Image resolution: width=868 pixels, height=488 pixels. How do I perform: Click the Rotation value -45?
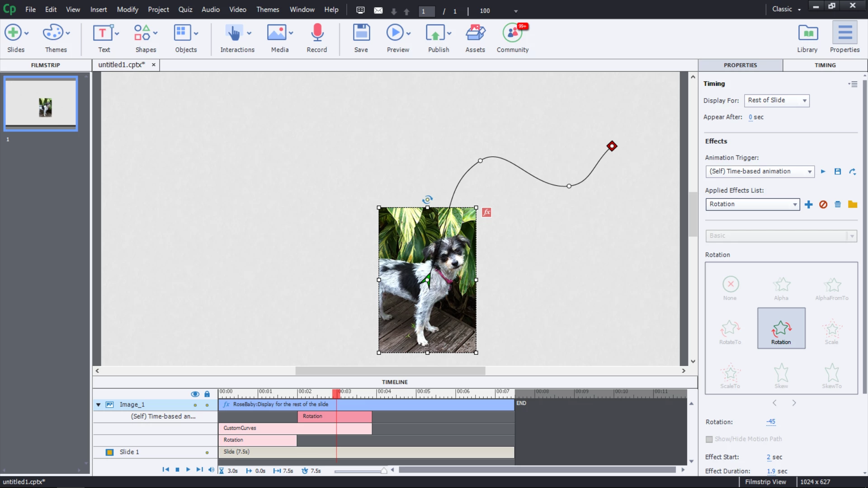[771, 422]
